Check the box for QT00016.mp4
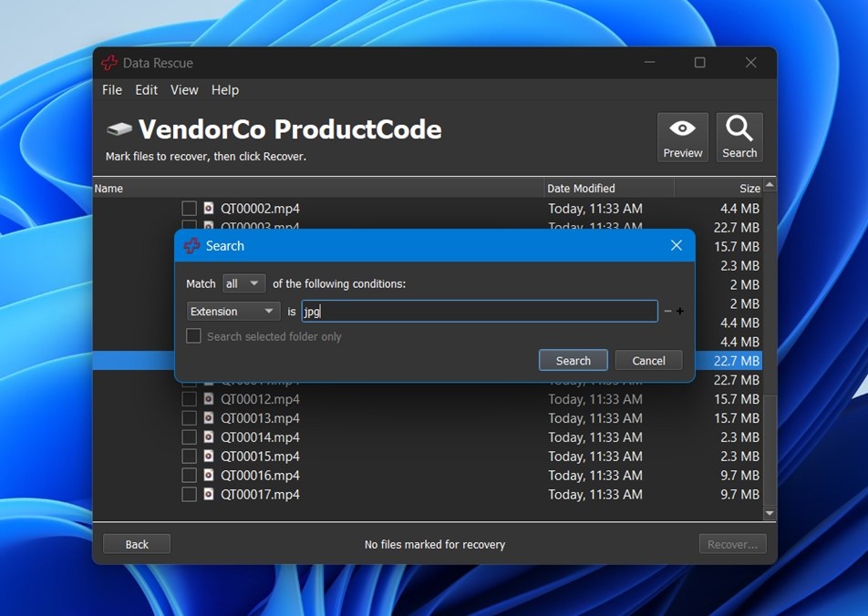Viewport: 868px width, 616px height. [189, 476]
